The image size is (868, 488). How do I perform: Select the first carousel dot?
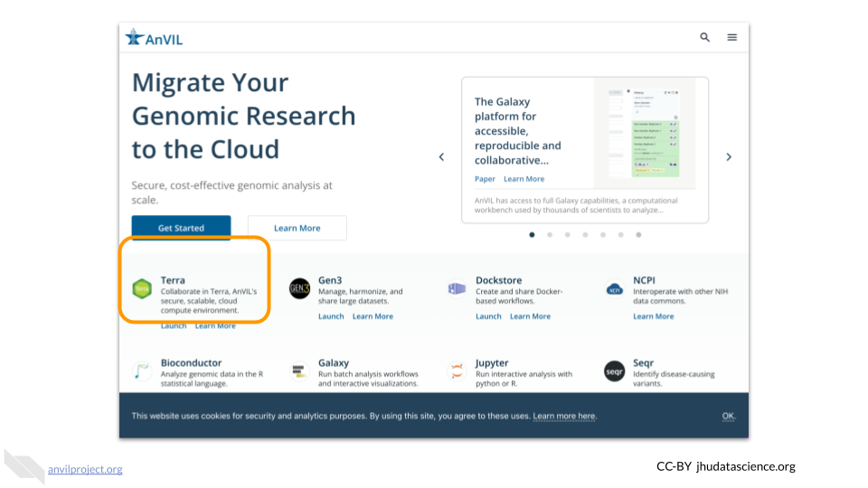(532, 235)
